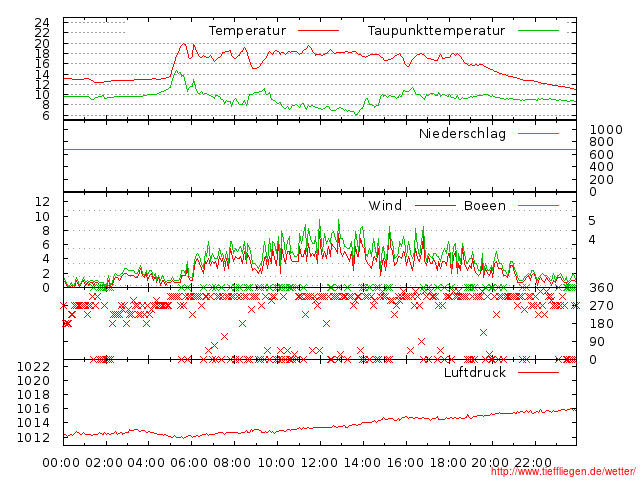
Task: Click the 2 wind speed axis value
Action: coord(46,273)
